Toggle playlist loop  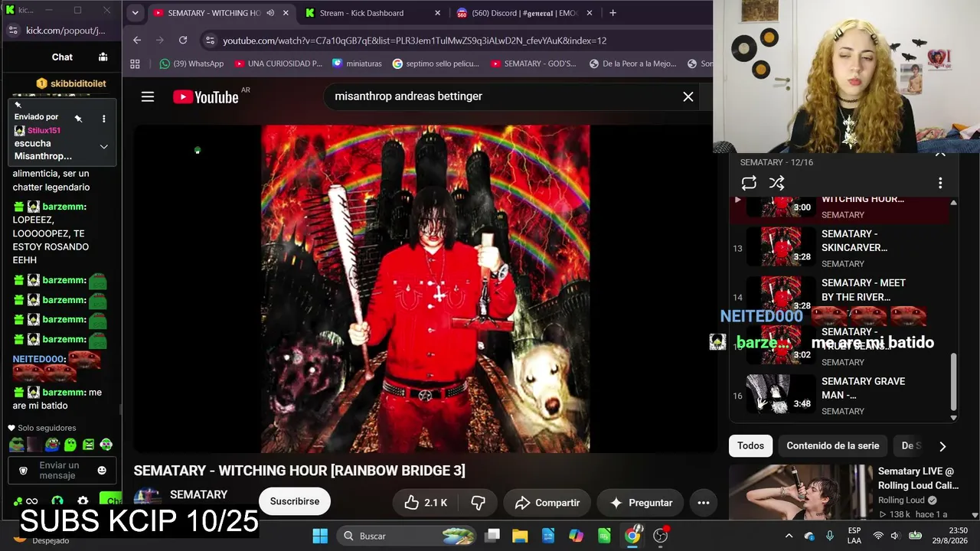click(x=749, y=183)
